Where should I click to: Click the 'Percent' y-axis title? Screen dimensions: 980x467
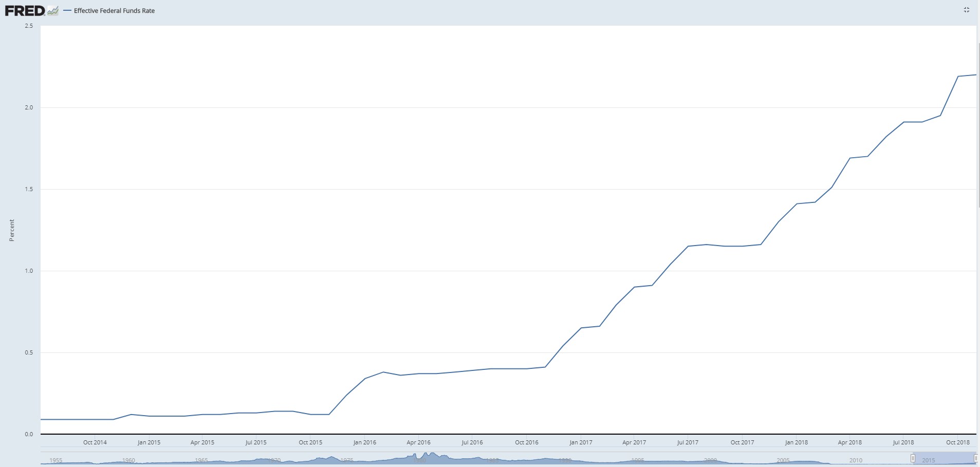tap(12, 230)
